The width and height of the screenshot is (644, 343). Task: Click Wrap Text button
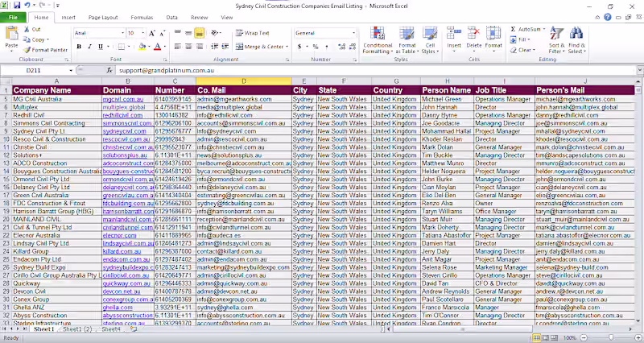coord(253,33)
